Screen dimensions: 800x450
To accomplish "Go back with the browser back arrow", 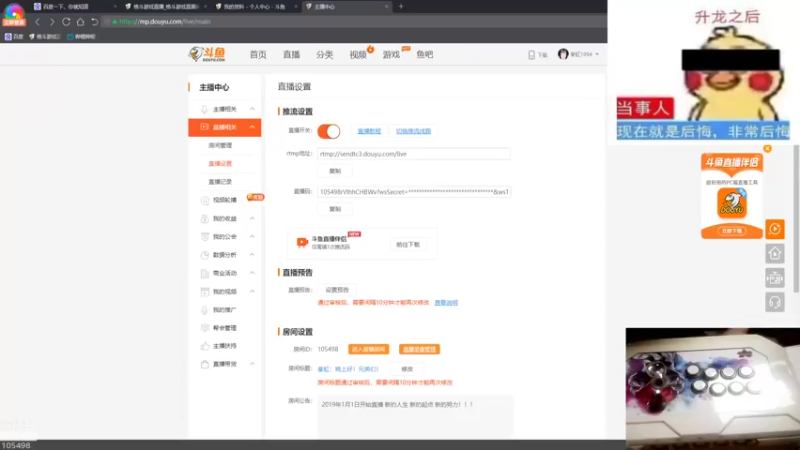I will coord(37,22).
